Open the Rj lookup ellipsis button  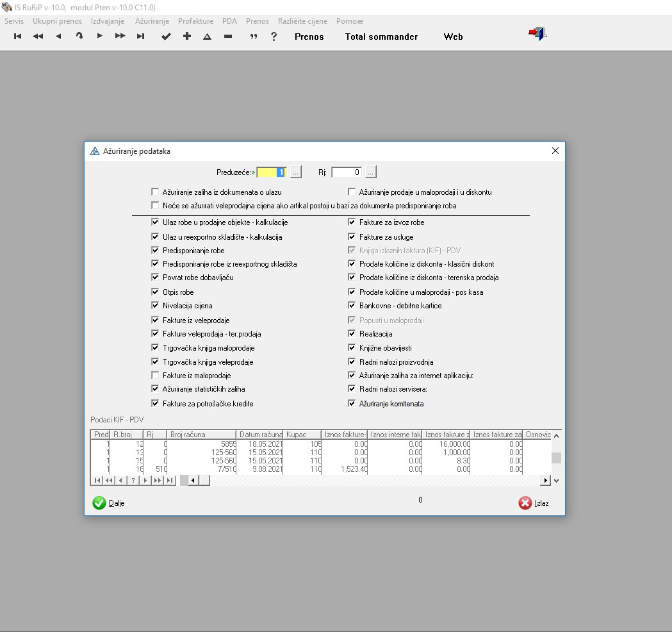[x=371, y=172]
